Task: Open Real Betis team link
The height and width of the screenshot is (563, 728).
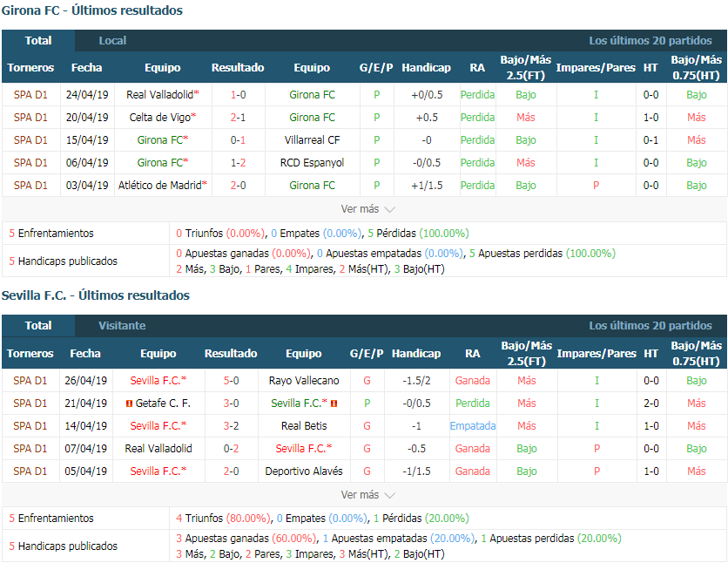Action: click(304, 426)
